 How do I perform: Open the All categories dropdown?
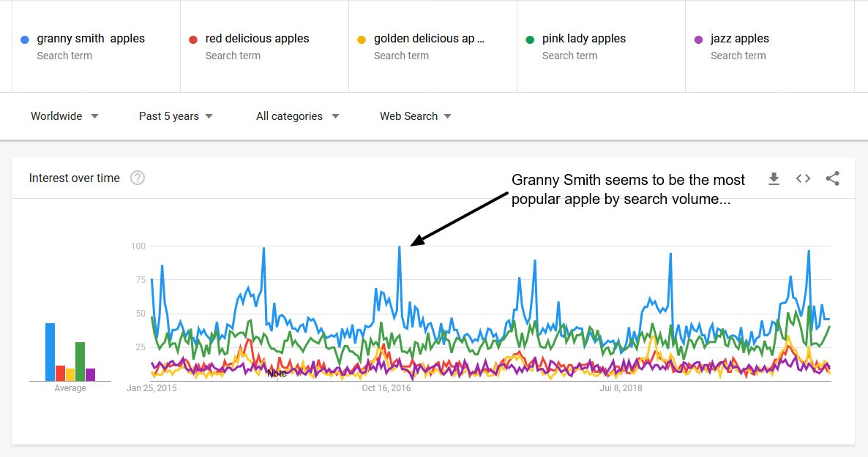[x=296, y=116]
